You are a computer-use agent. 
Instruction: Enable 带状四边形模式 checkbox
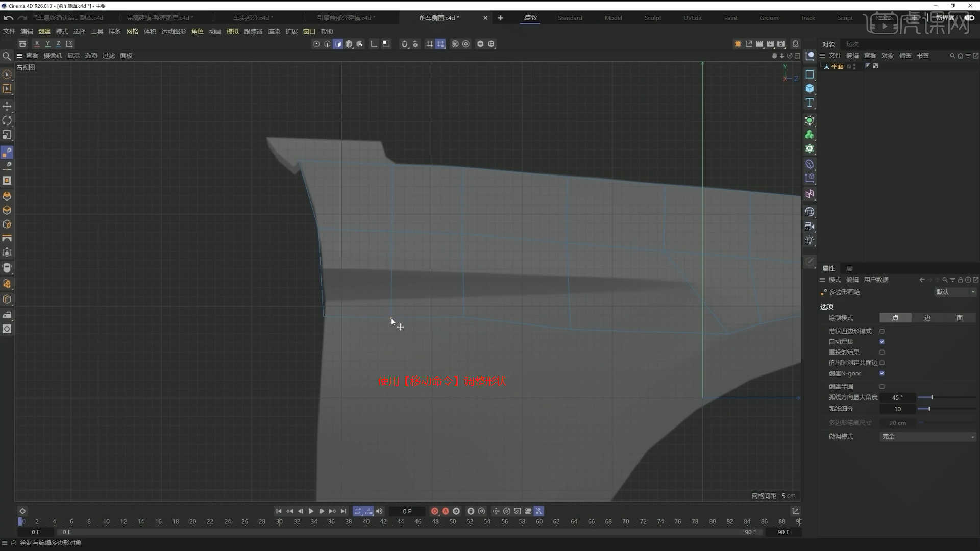pos(881,331)
